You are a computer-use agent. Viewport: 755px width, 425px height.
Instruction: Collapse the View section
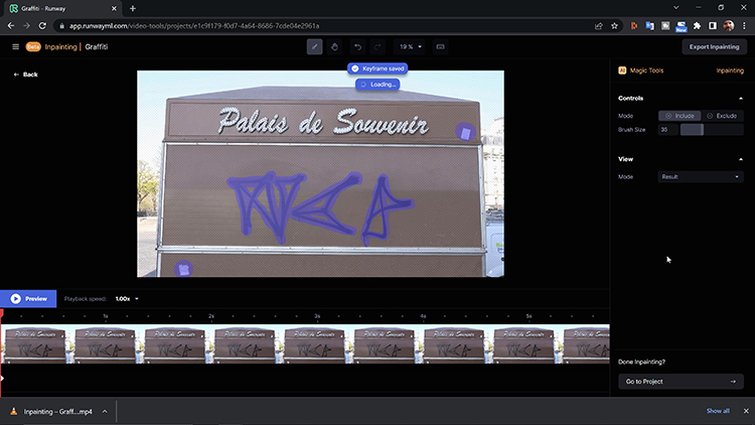pos(740,159)
